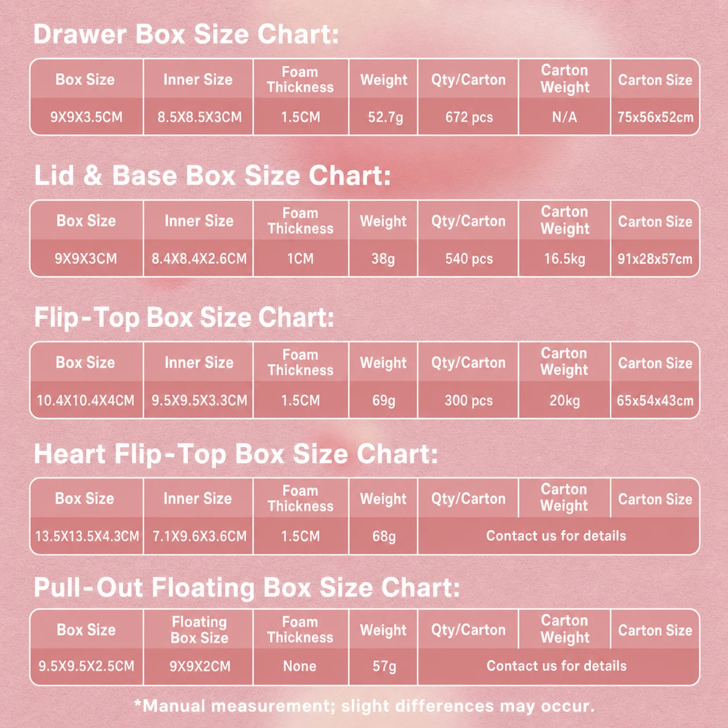
Task: Select the 75x56x52cm carton size cell
Action: 655,117
